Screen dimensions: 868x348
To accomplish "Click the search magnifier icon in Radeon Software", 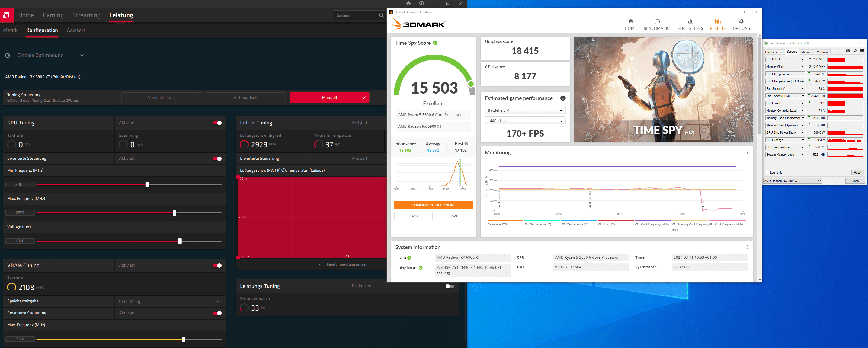I will (381, 15).
